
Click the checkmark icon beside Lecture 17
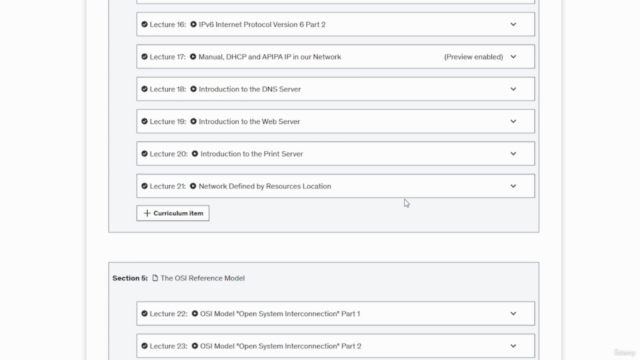tap(144, 57)
